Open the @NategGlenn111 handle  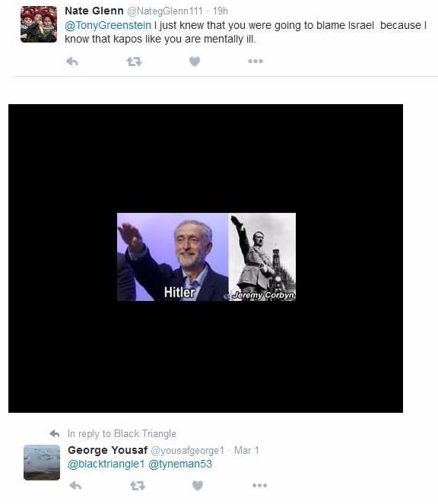pyautogui.click(x=165, y=11)
